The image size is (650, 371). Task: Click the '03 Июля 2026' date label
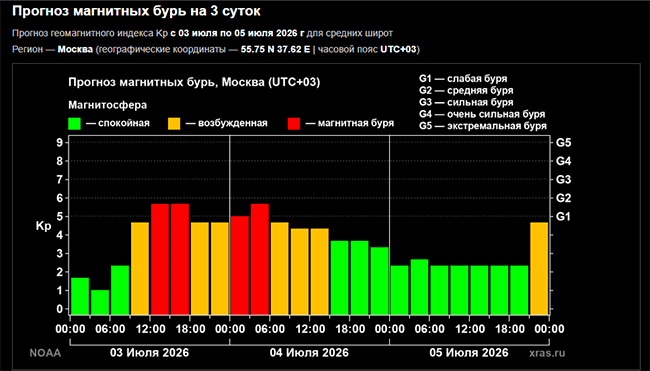point(149,353)
